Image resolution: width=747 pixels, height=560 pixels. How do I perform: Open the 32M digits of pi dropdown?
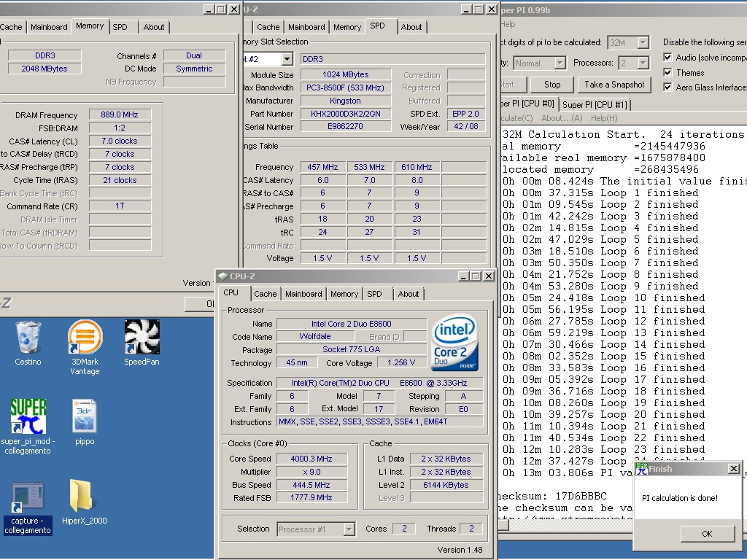643,42
